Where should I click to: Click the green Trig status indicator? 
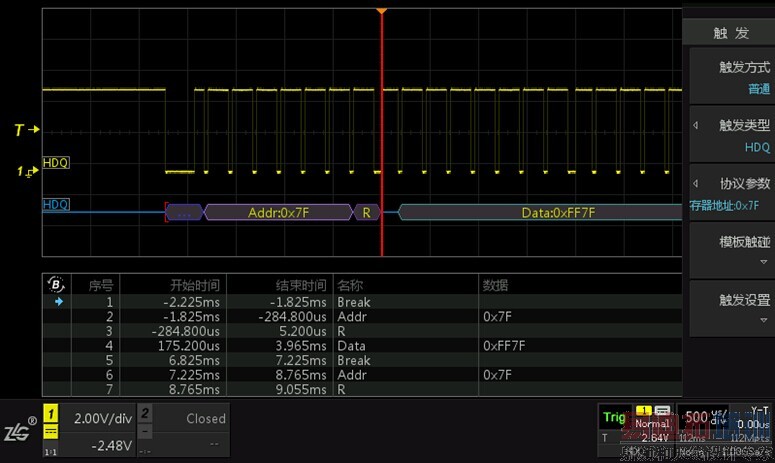coord(612,417)
